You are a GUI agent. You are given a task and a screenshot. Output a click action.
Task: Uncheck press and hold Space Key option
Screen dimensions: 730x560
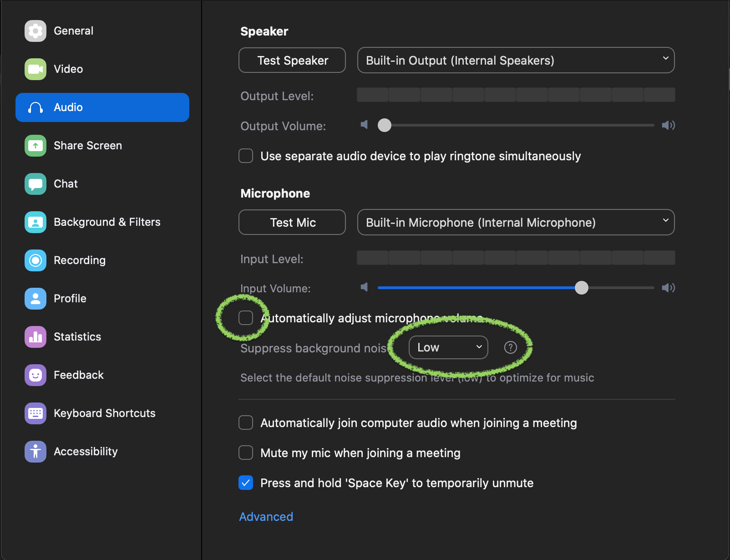(x=246, y=483)
